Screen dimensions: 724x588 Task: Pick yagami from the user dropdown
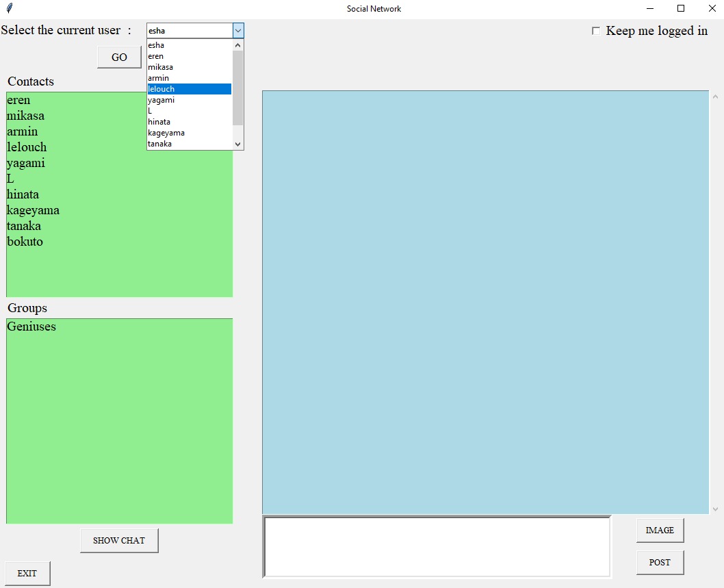pos(190,100)
